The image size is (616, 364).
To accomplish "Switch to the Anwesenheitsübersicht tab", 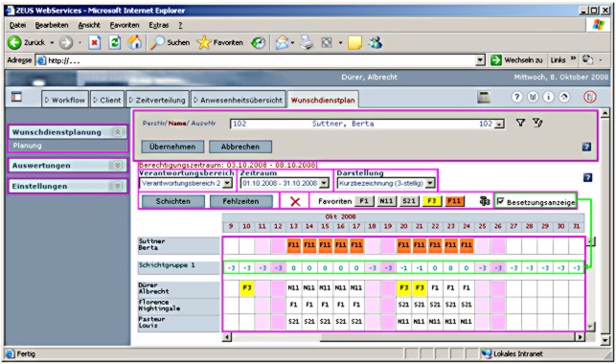I will [239, 100].
